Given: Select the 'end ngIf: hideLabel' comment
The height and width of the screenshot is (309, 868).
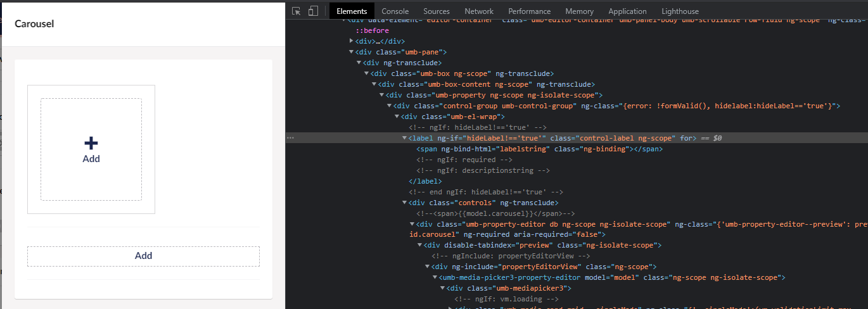Looking at the screenshot, I should (x=486, y=192).
